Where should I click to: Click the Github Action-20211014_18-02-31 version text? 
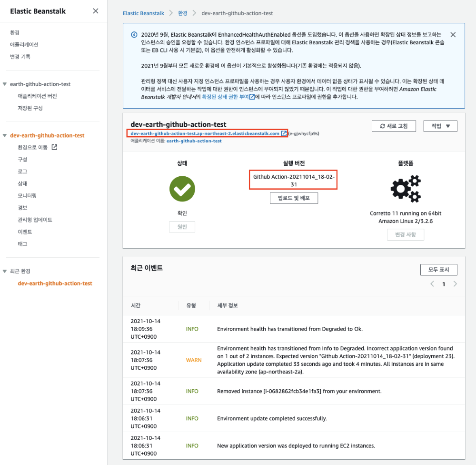click(294, 181)
